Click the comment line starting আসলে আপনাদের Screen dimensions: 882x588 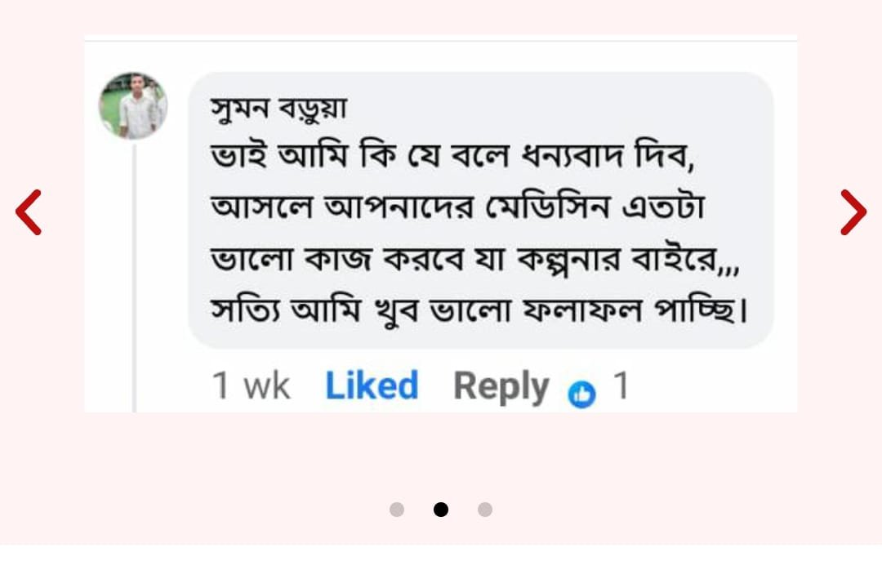[457, 209]
